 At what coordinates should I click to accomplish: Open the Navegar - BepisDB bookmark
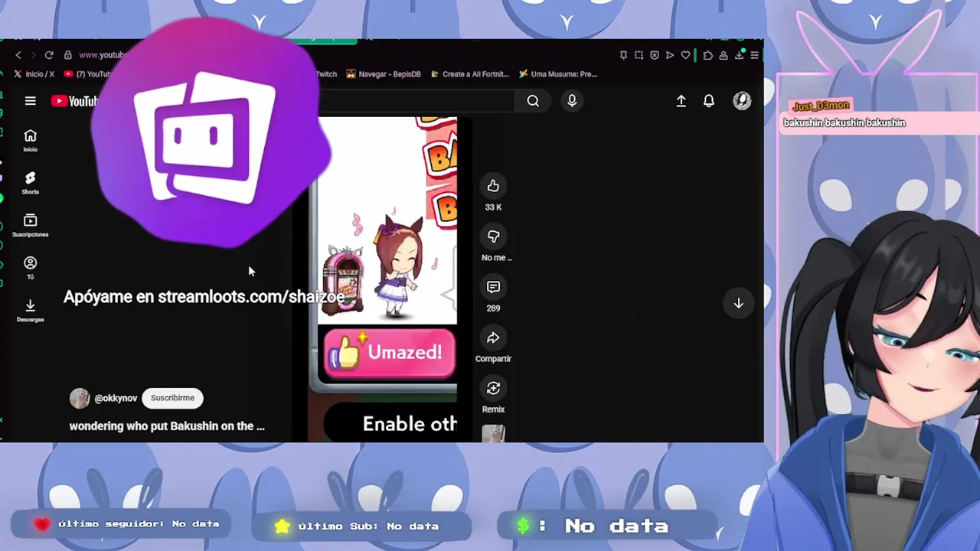click(384, 74)
